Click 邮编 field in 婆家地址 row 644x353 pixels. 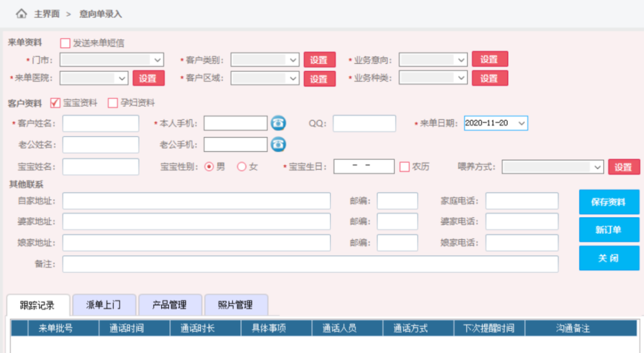pyautogui.click(x=397, y=222)
